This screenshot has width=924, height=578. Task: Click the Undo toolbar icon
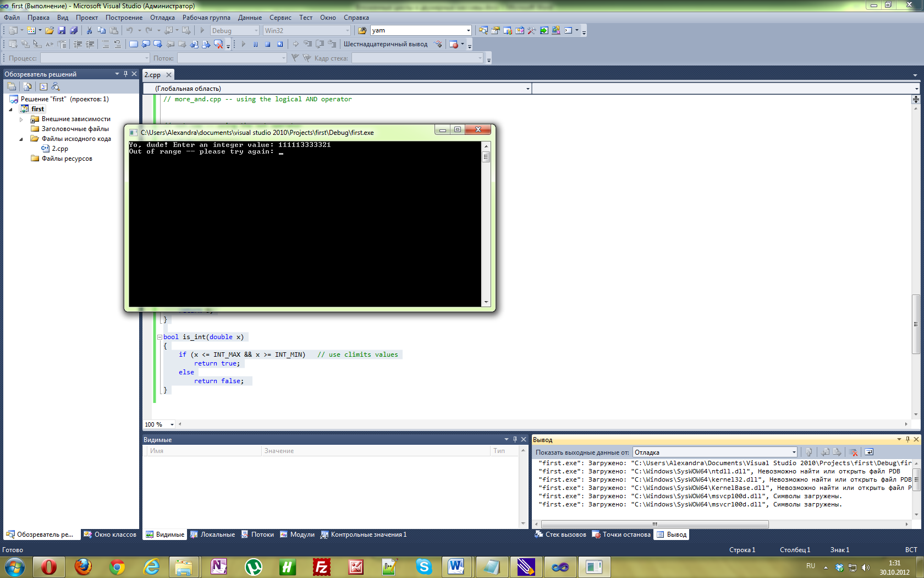pos(129,31)
